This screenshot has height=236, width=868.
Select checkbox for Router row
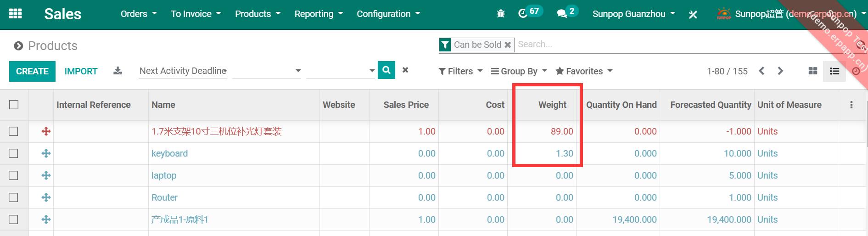tap(14, 197)
